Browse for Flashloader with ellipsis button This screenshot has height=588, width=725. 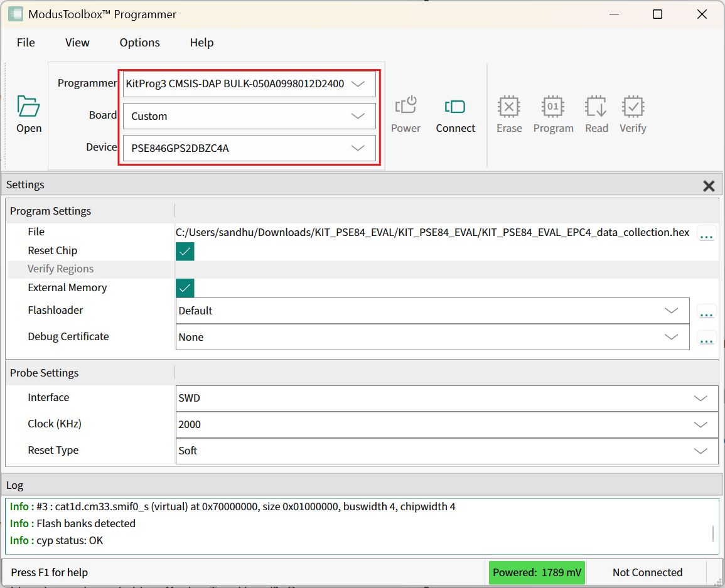(x=706, y=311)
